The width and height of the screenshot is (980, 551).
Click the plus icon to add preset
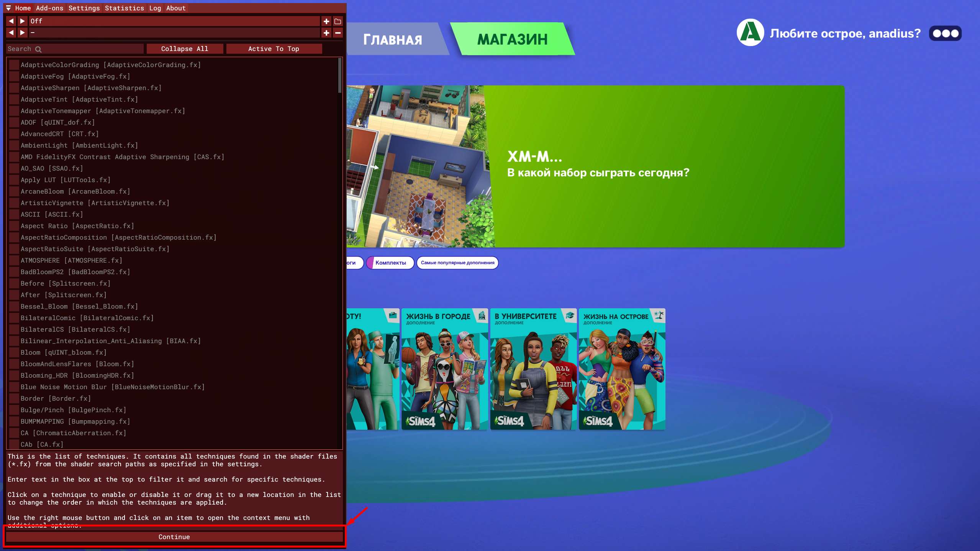326,21
